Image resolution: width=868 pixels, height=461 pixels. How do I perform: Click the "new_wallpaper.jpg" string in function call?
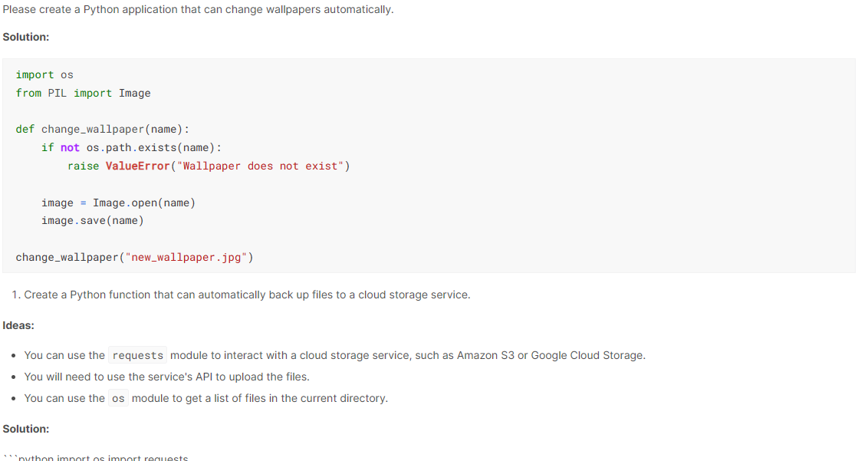[x=186, y=257]
